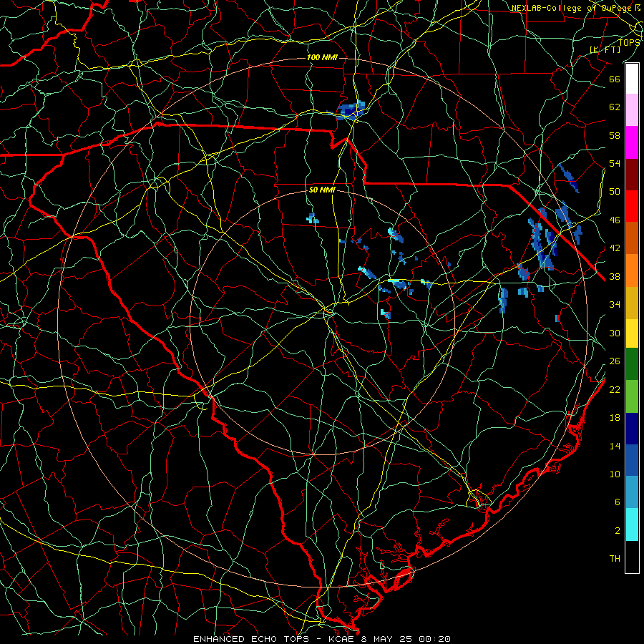The width and height of the screenshot is (644, 644).
Task: Click the legend value '22'
Action: pyautogui.click(x=615, y=389)
